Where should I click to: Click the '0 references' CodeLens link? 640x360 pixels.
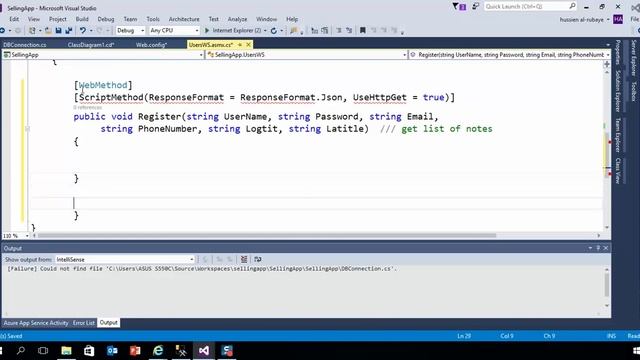(87, 107)
